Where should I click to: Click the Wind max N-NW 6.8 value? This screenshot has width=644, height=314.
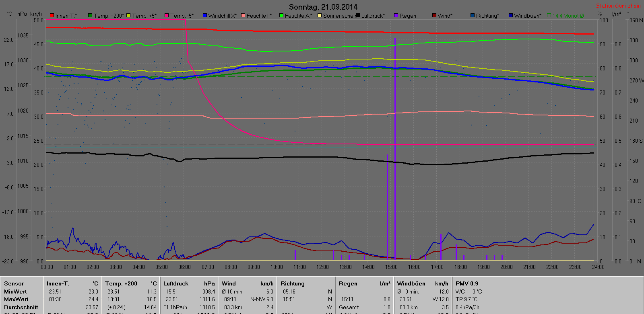tap(262, 299)
